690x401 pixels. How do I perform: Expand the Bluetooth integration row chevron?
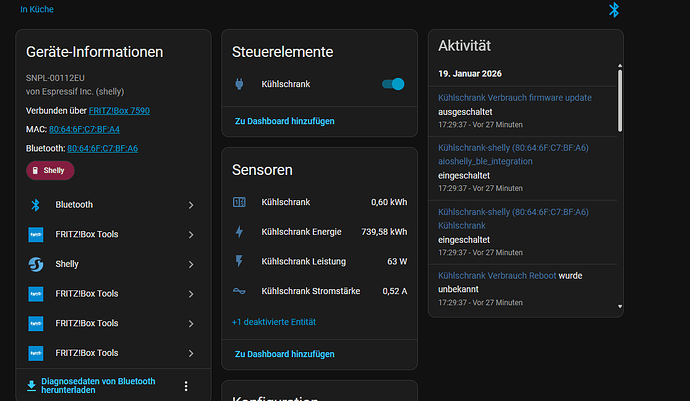tap(191, 205)
